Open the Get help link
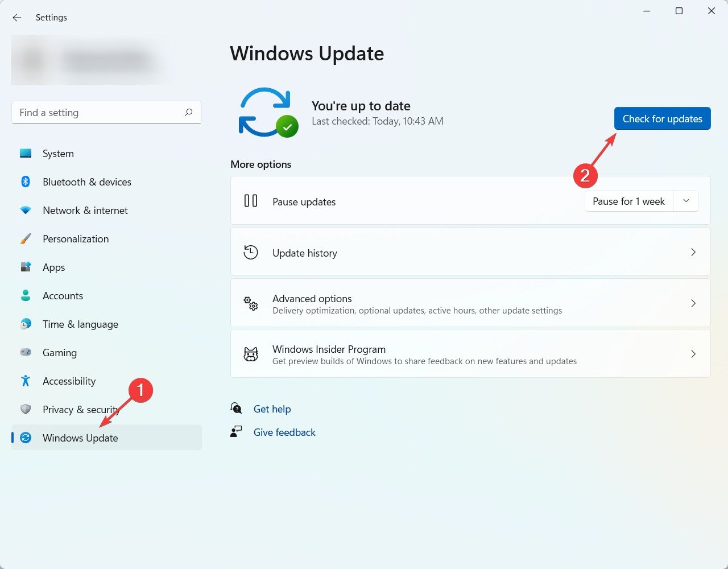 click(x=272, y=409)
